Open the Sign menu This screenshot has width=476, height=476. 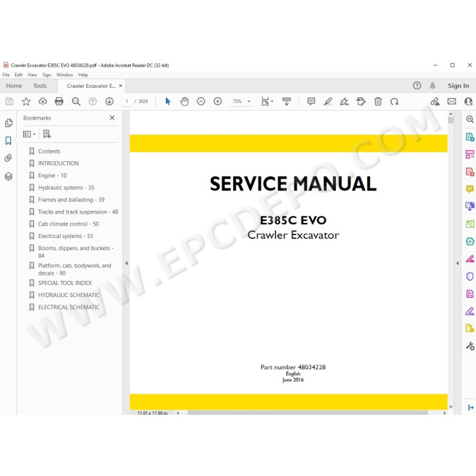pyautogui.click(x=46, y=75)
